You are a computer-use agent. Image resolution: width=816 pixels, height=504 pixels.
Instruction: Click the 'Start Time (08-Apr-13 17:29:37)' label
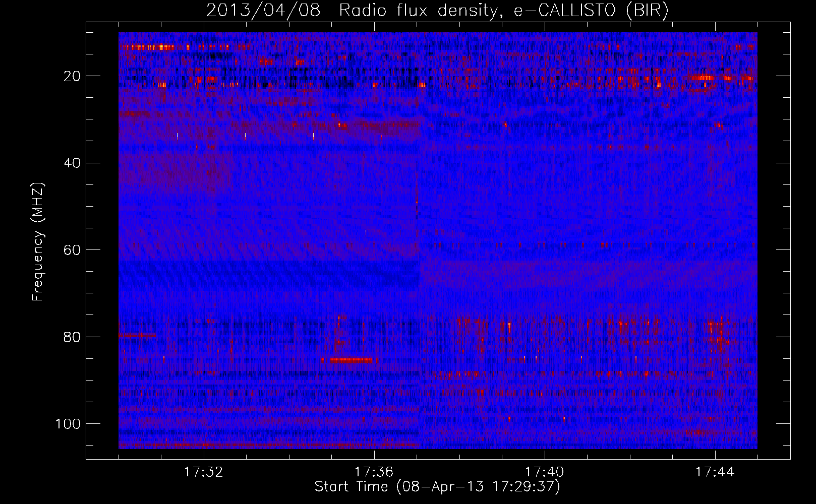tap(437, 487)
